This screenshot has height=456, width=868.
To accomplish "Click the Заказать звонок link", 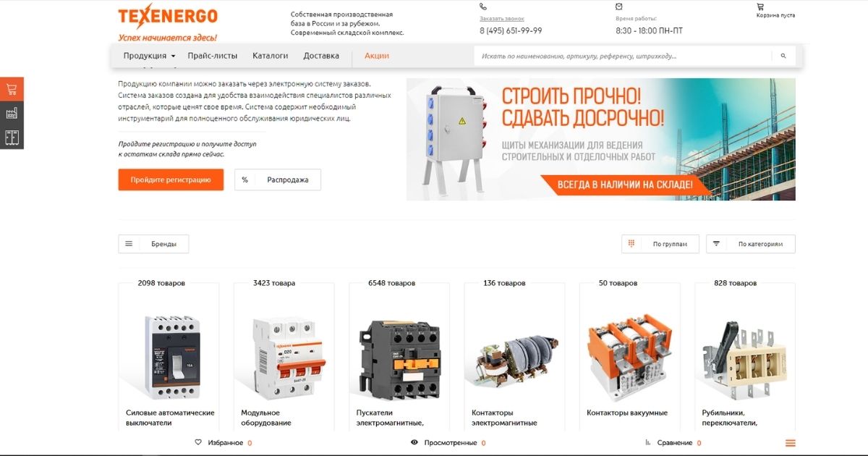I will tap(502, 18).
